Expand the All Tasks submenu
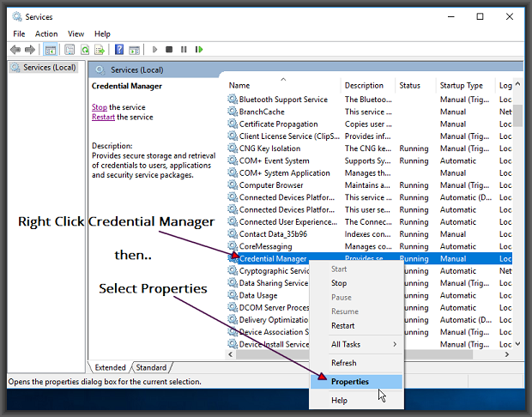The width and height of the screenshot is (532, 417). (x=365, y=344)
